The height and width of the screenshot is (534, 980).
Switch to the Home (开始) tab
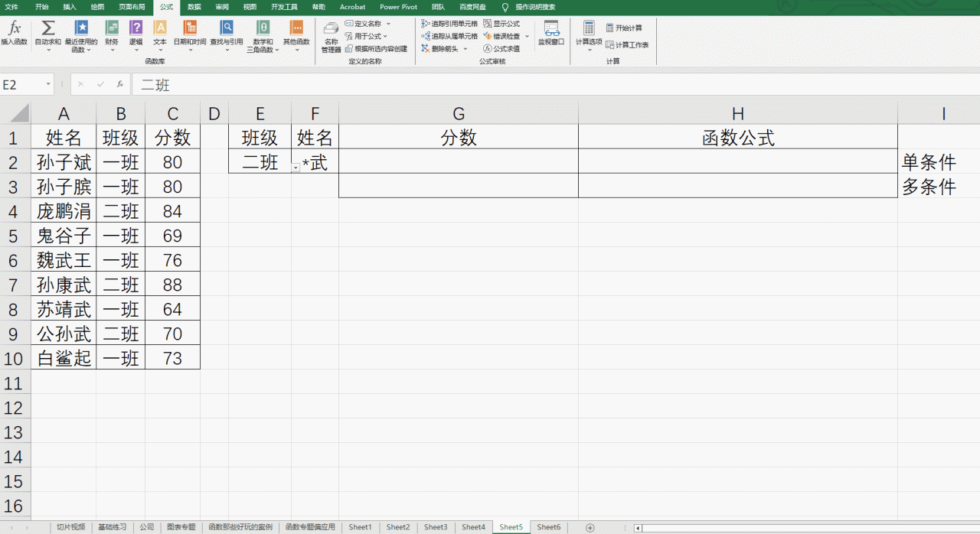42,7
